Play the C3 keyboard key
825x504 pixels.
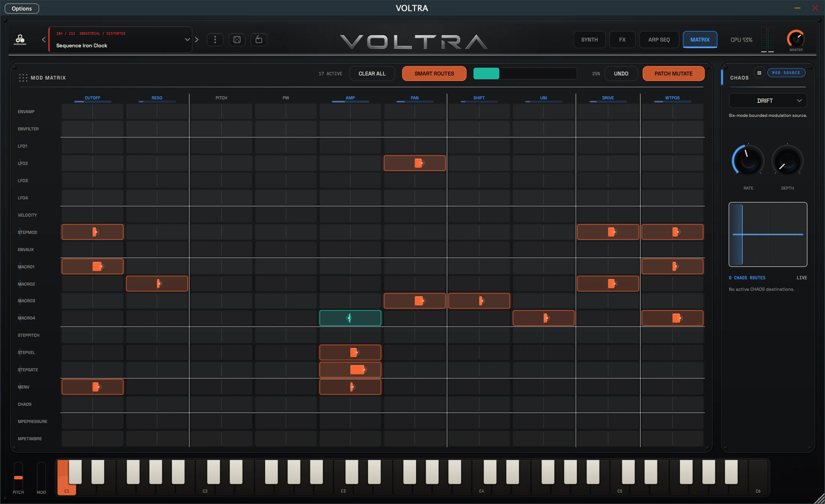[x=343, y=489]
